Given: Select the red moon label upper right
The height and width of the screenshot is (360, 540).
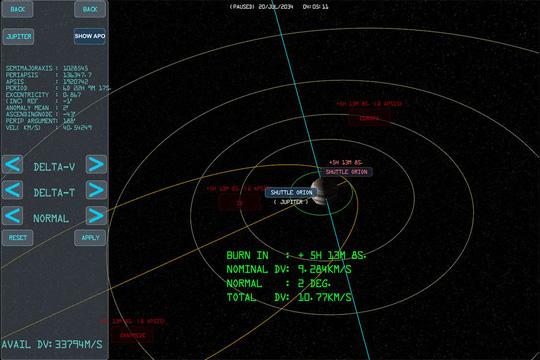Looking at the screenshot, I should click(369, 118).
